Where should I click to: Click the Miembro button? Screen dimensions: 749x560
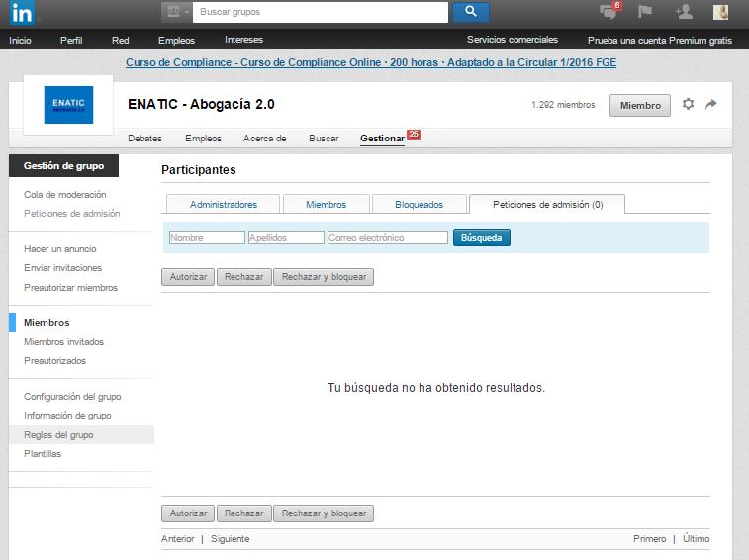[x=639, y=106]
